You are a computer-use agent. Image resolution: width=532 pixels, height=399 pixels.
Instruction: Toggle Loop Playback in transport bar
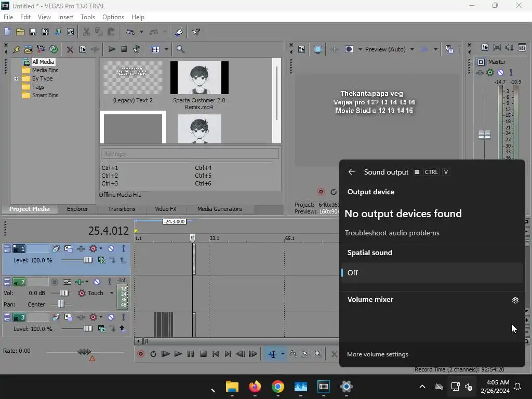coord(153,354)
